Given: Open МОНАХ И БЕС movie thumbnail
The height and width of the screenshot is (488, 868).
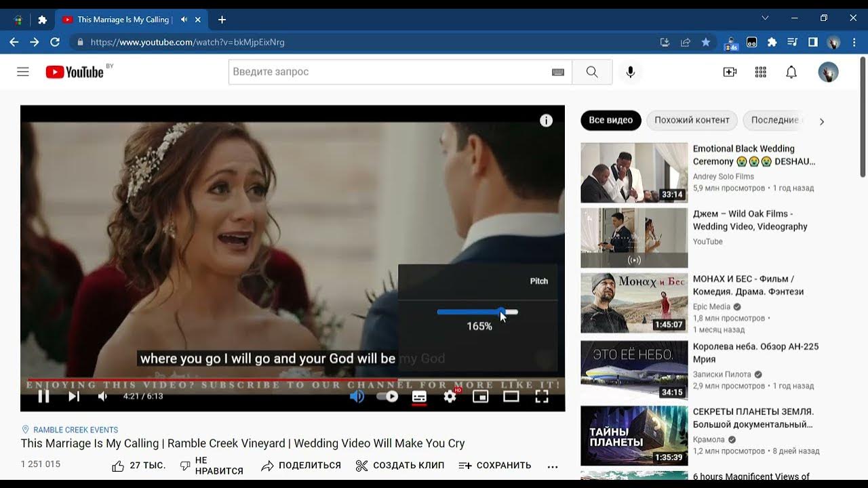Looking at the screenshot, I should point(634,303).
